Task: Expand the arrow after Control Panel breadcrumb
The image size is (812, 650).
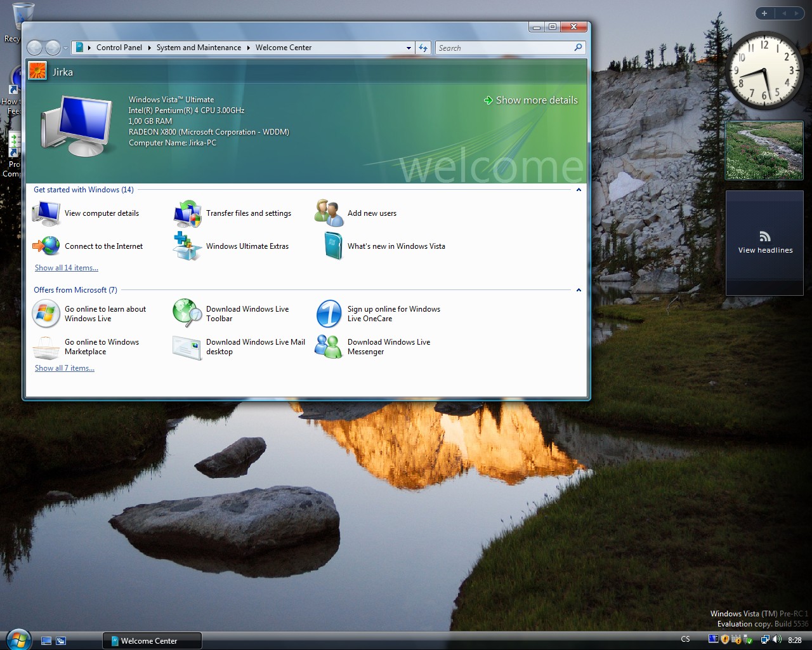Action: coord(150,48)
